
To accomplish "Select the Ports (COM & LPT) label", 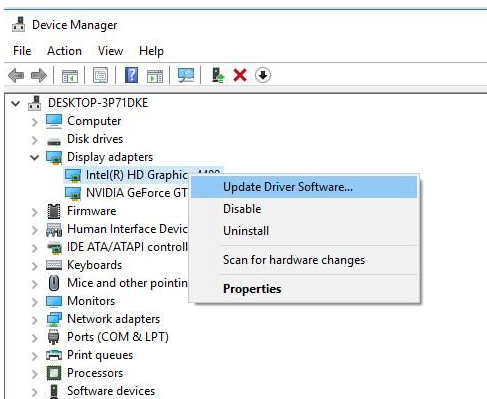I will tap(118, 337).
